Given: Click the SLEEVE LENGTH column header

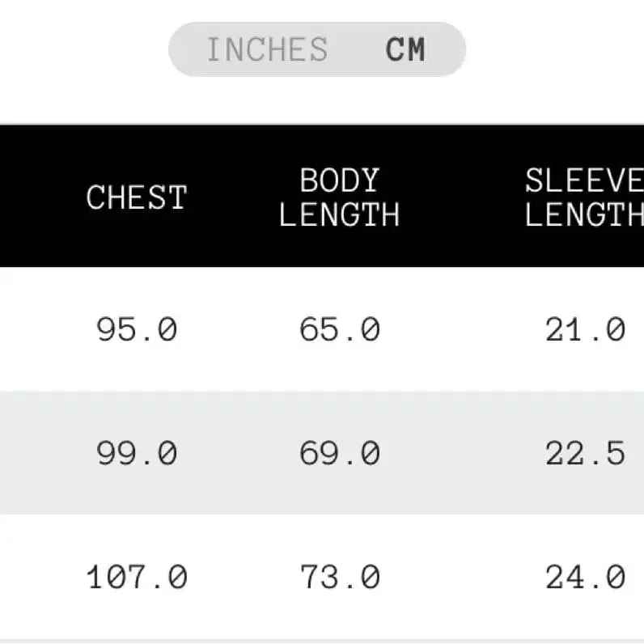Looking at the screenshot, I should click(584, 197).
